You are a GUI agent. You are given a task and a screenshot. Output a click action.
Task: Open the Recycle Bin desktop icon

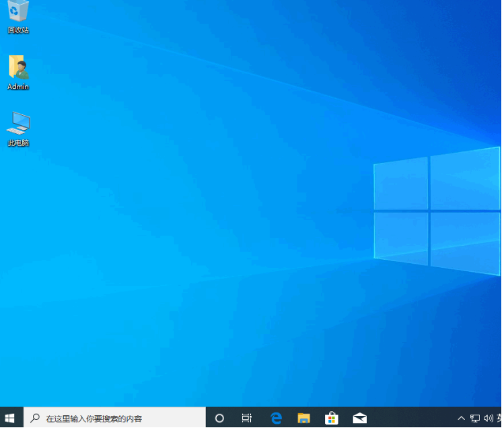(18, 11)
